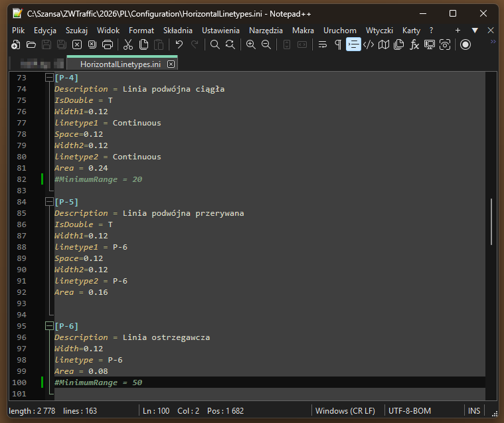The height and width of the screenshot is (423, 504).
Task: Toggle show all characters pilcrow icon
Action: pos(338,44)
